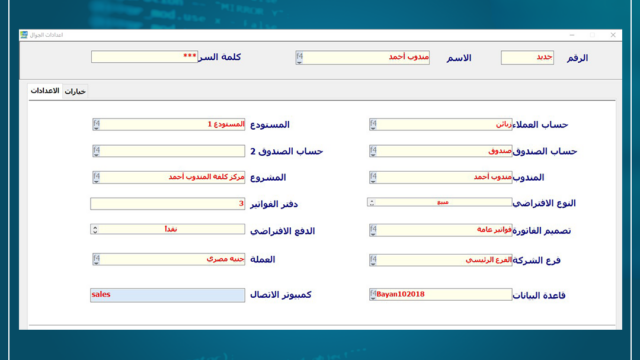Viewport: 640px width, 360px height.
Task: Click the المستودع label
Action: (x=270, y=124)
